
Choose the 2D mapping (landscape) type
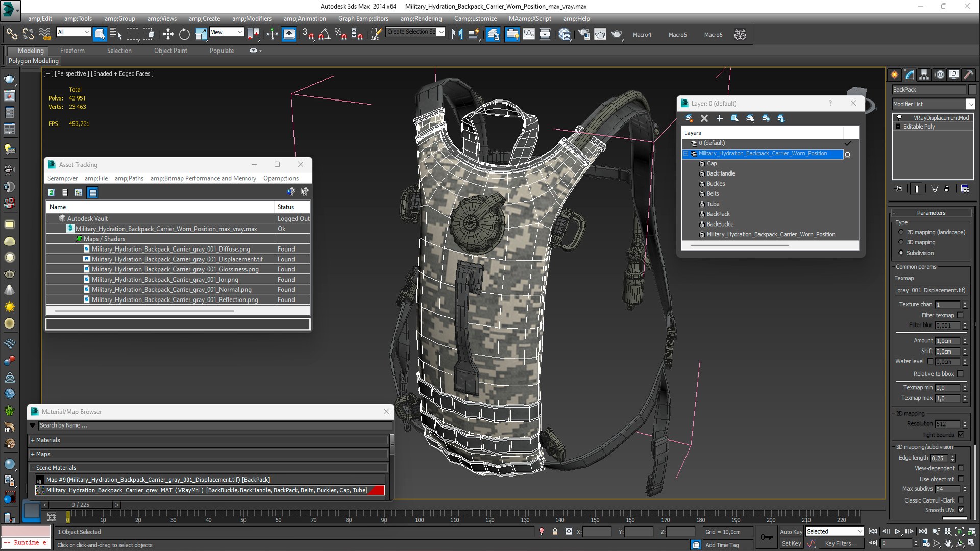[x=901, y=232]
